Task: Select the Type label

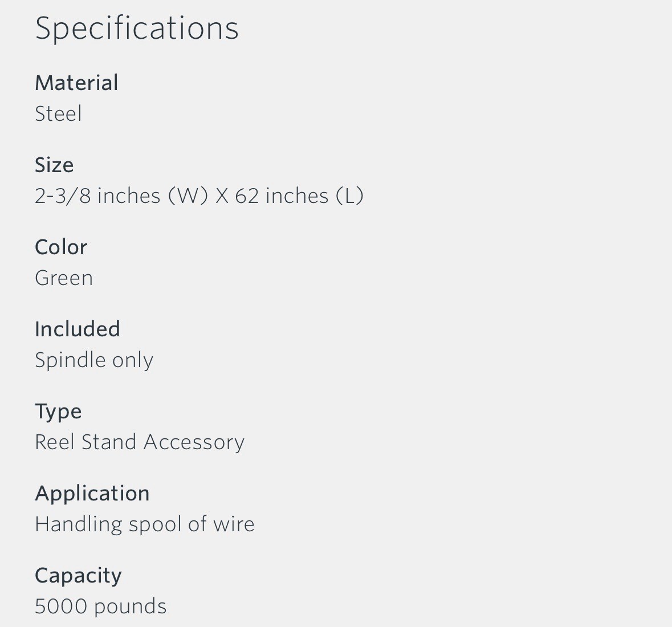Action: coord(58,412)
